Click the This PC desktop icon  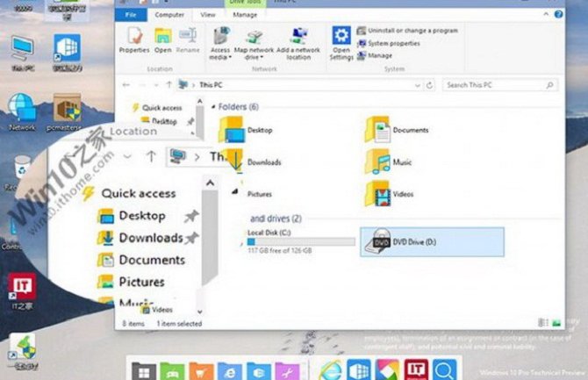23,54
